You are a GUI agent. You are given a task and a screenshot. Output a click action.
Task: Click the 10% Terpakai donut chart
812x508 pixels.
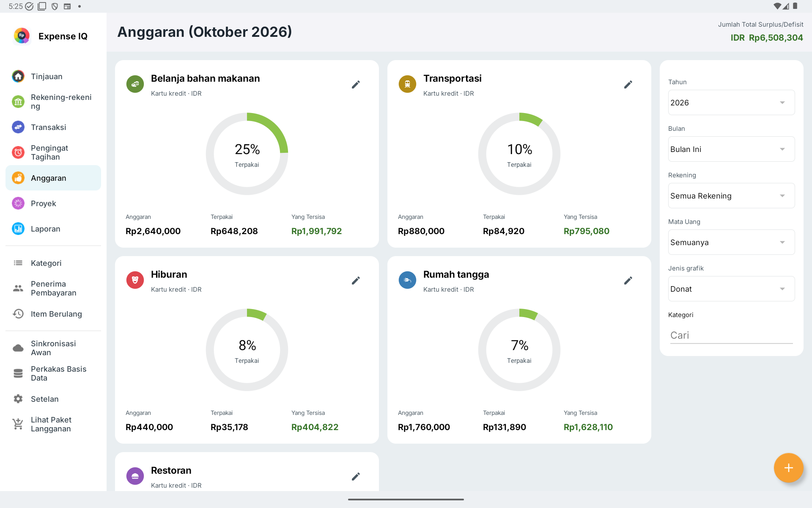(519, 154)
